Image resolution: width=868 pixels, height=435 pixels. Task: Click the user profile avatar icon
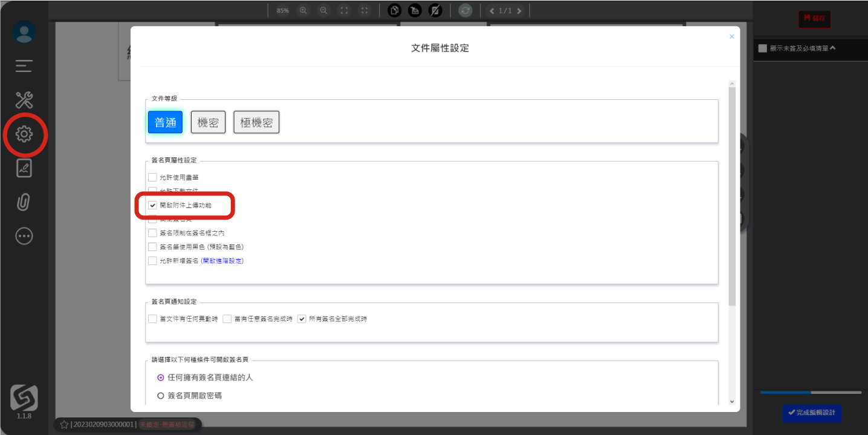24,32
